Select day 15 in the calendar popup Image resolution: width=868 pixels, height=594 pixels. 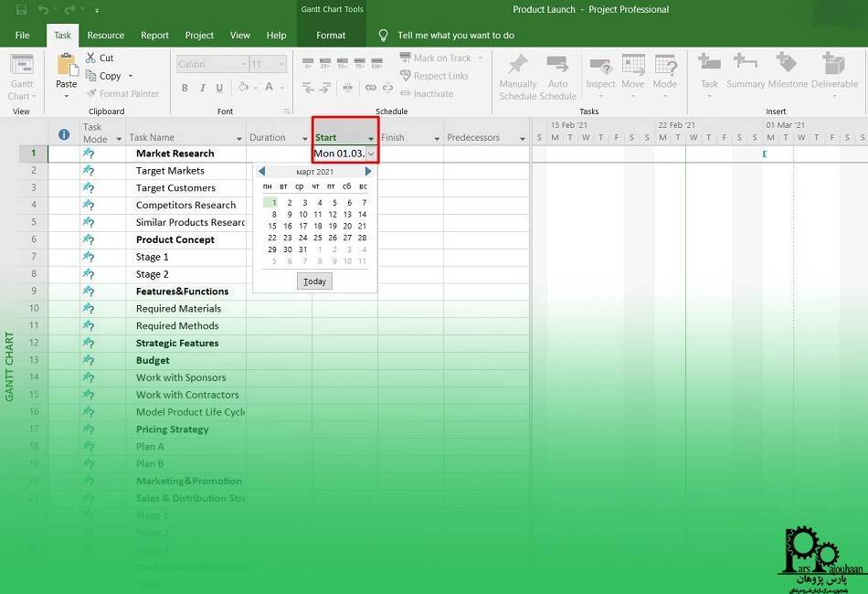272,226
